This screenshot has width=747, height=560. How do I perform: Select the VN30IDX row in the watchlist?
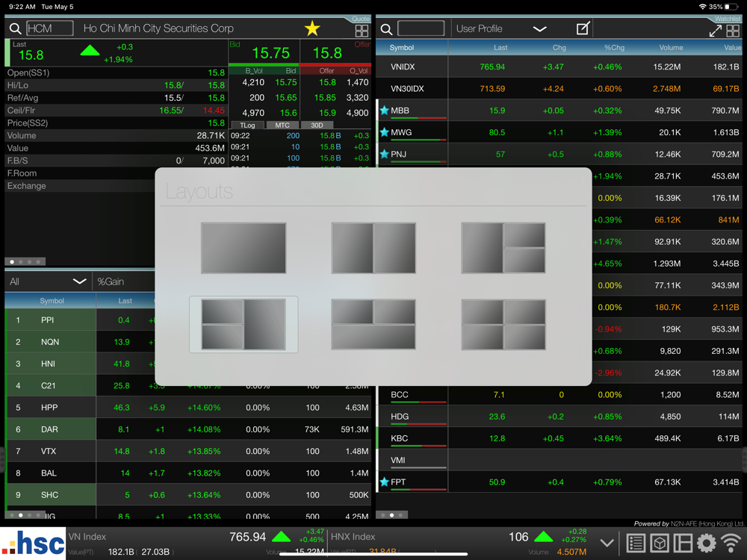coord(560,89)
